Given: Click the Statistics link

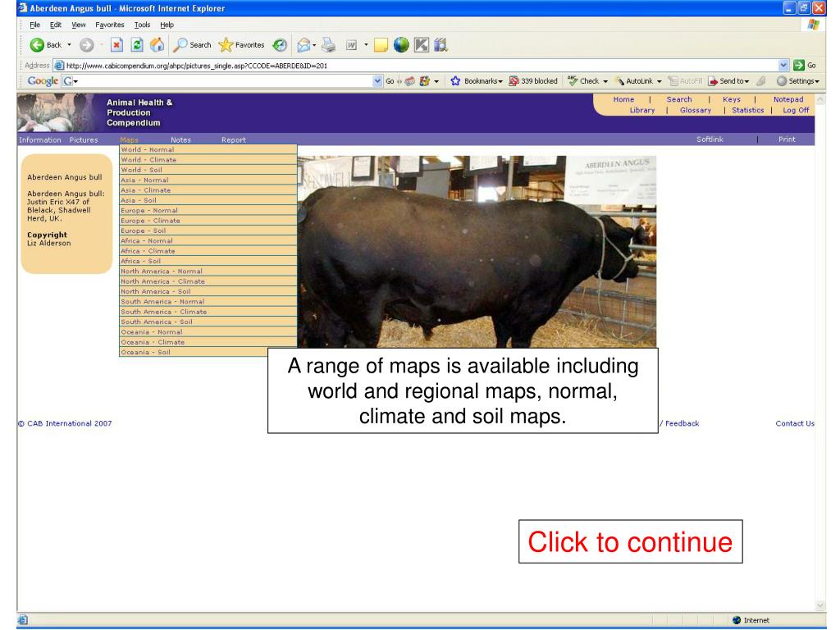Looking at the screenshot, I should [748, 111].
